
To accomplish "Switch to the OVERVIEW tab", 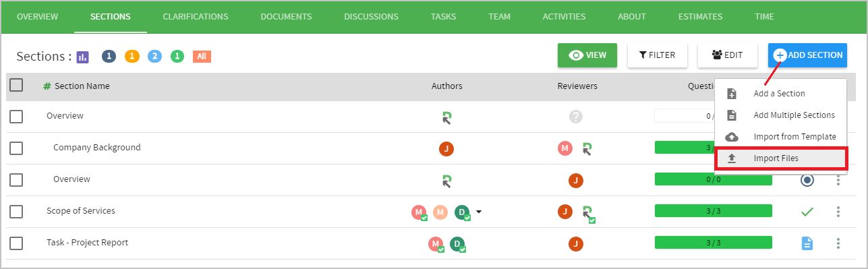I will (x=37, y=16).
